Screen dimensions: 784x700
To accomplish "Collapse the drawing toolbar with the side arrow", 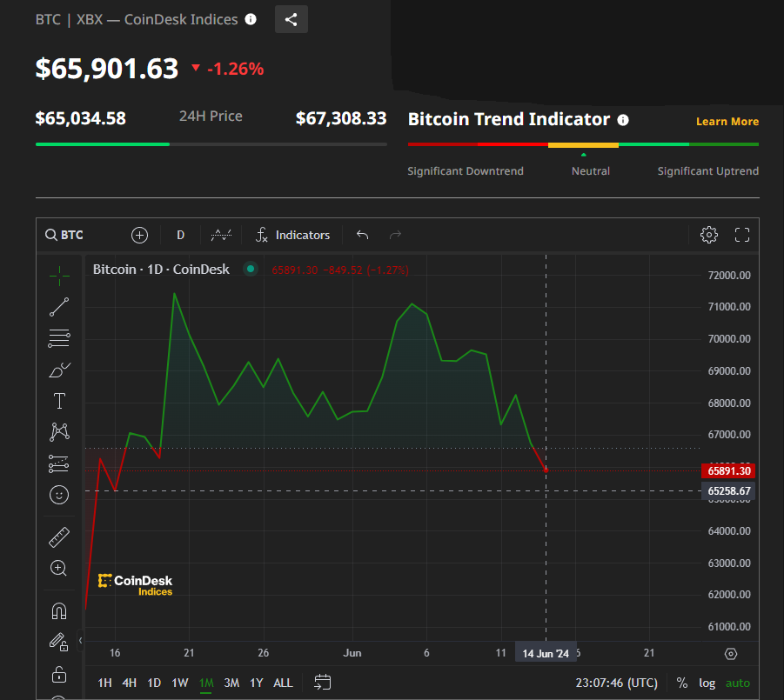I will (80, 640).
